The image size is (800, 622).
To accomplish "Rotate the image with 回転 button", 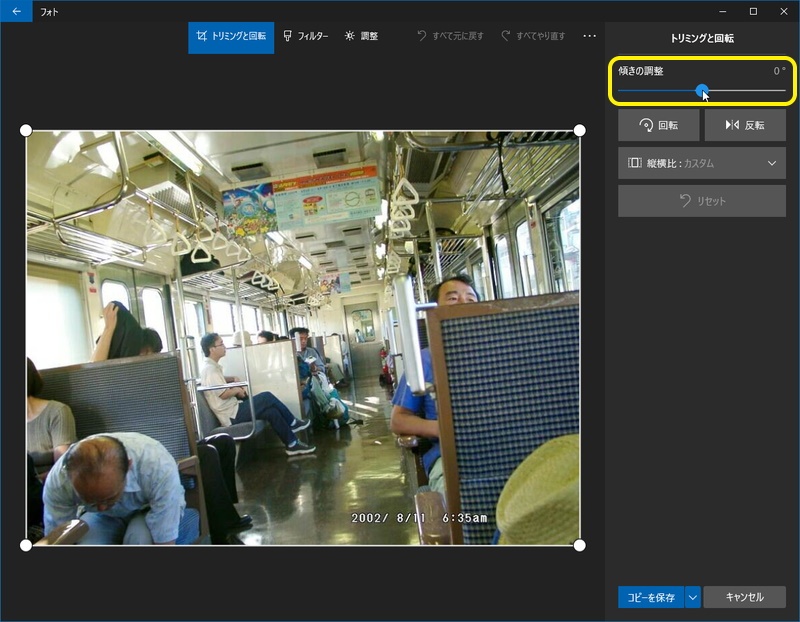I will tap(658, 126).
